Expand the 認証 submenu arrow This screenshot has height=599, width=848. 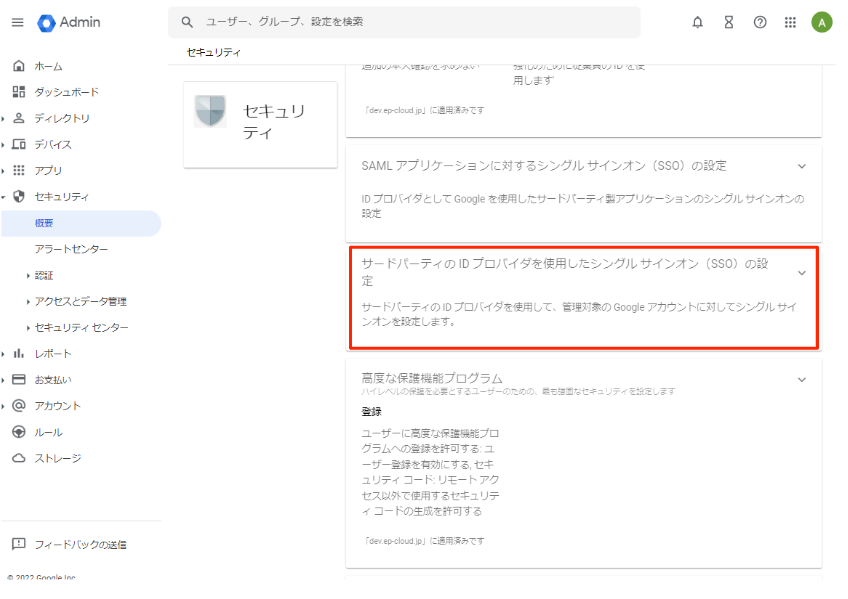28,276
